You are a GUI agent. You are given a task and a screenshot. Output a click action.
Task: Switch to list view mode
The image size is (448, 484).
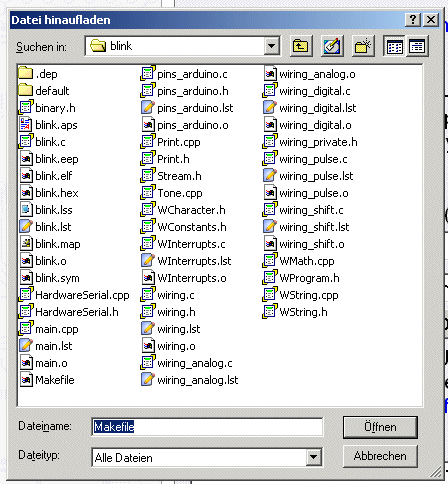click(x=394, y=46)
